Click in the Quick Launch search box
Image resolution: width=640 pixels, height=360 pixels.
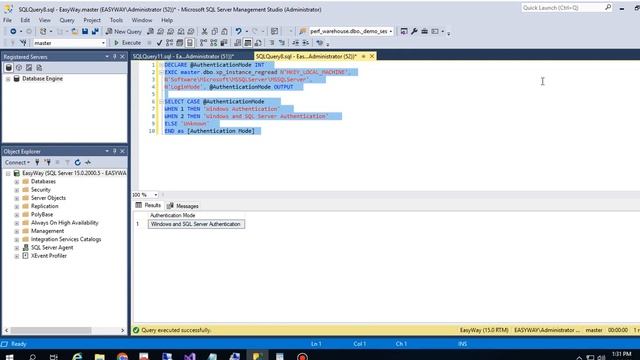pos(567,8)
